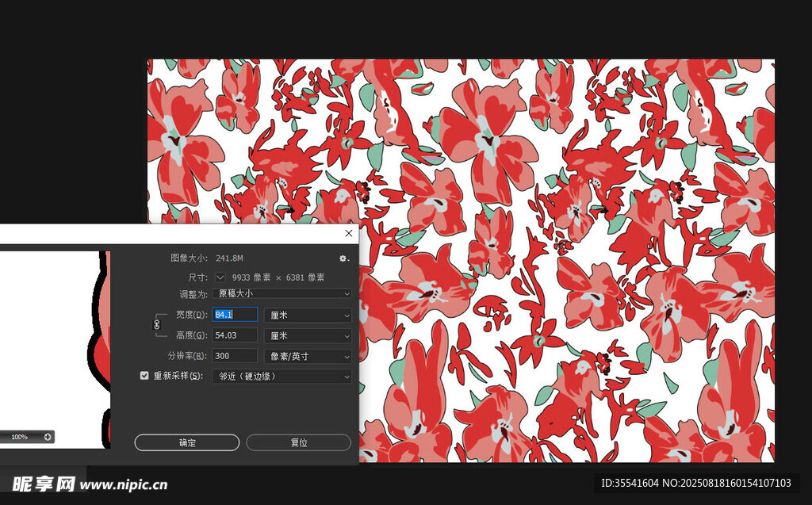Open the 调整为 原稿大小 preset dropdown
This screenshot has width=812, height=505.
[x=282, y=293]
